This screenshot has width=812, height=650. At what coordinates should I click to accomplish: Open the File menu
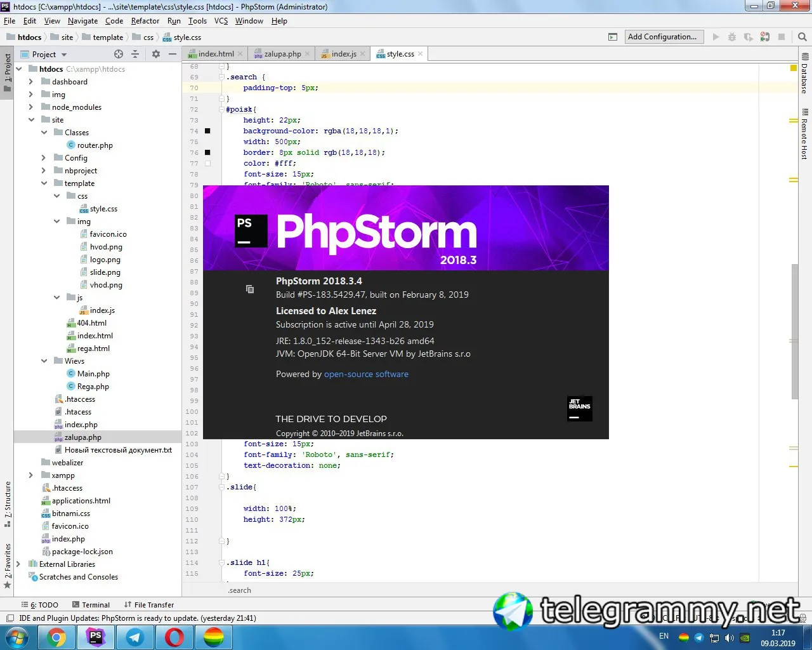(10, 21)
